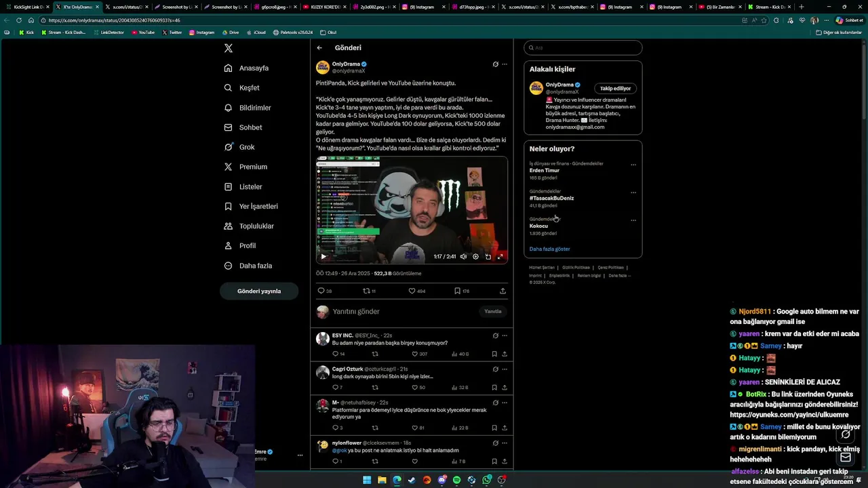Repost the Cagri Ozturk reply
The width and height of the screenshot is (868, 488).
tap(375, 388)
